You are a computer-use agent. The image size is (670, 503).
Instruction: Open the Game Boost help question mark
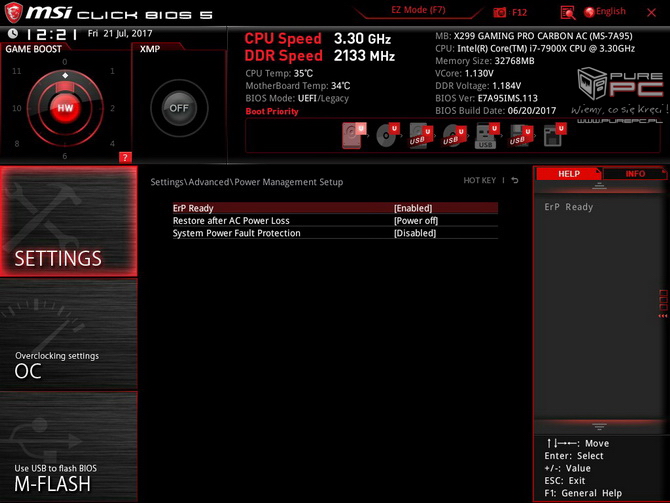click(x=125, y=157)
